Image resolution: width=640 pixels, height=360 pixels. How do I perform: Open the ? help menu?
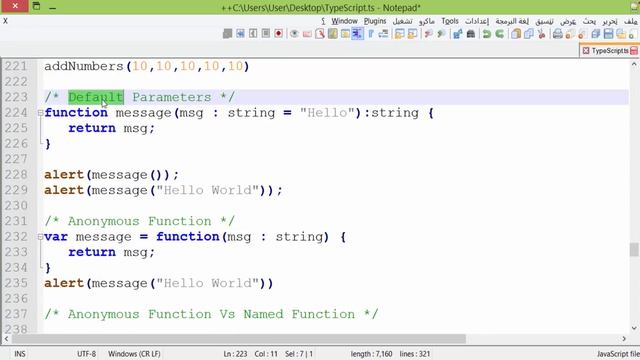coord(323,21)
